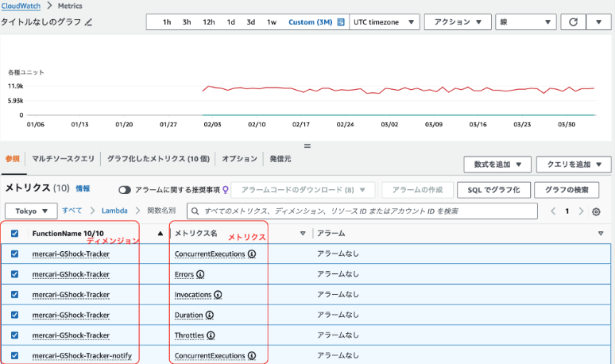
Task: Click the panel resize handle icon
Action: (307, 146)
